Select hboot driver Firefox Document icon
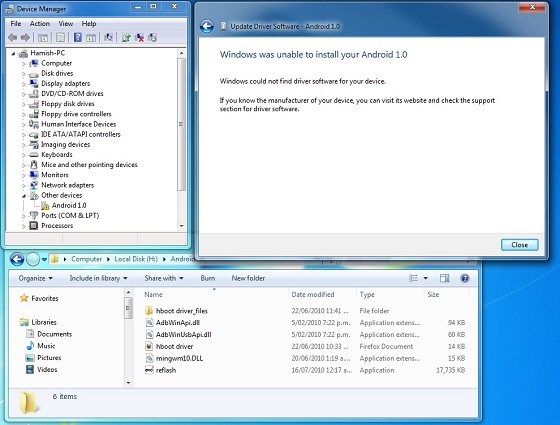This screenshot has height=425, width=560. tap(149, 346)
